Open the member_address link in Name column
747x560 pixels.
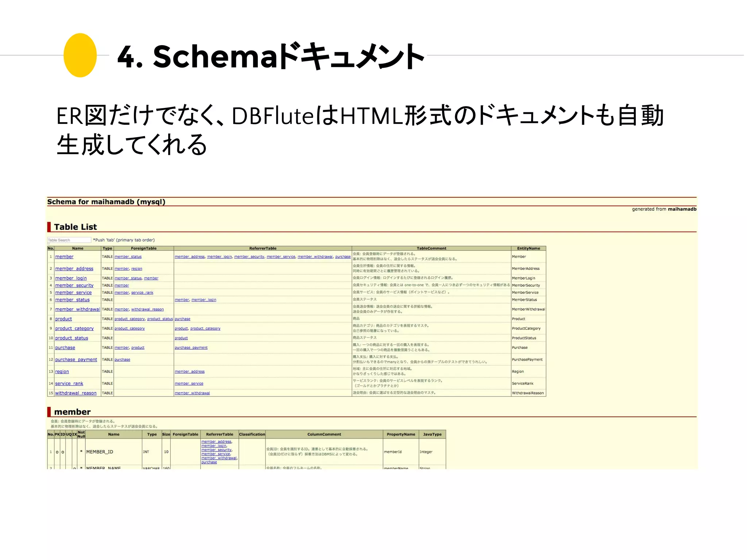point(74,269)
